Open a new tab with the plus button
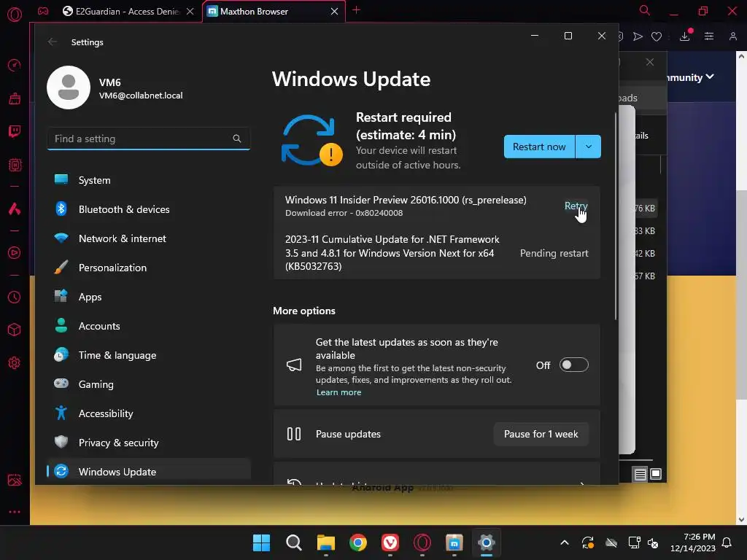This screenshot has height=560, width=747. 356,10
